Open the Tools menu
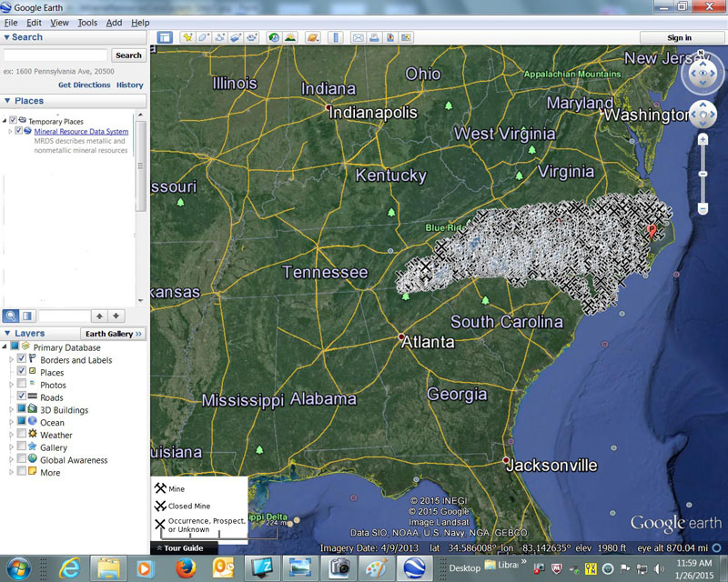 [87, 23]
